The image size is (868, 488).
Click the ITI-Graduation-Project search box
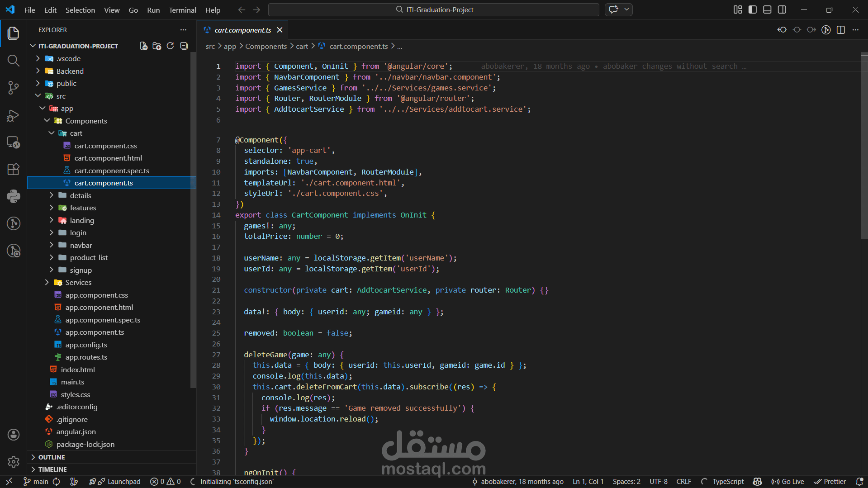tap(433, 9)
